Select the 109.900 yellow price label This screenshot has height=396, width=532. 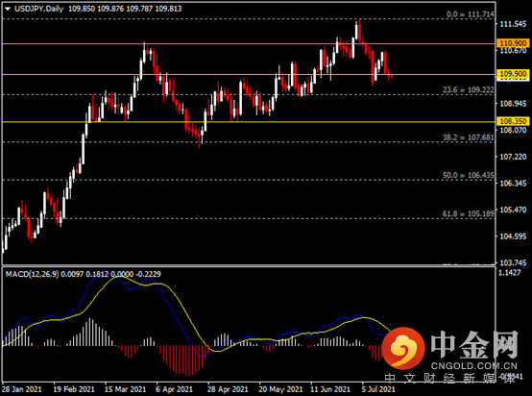[513, 74]
